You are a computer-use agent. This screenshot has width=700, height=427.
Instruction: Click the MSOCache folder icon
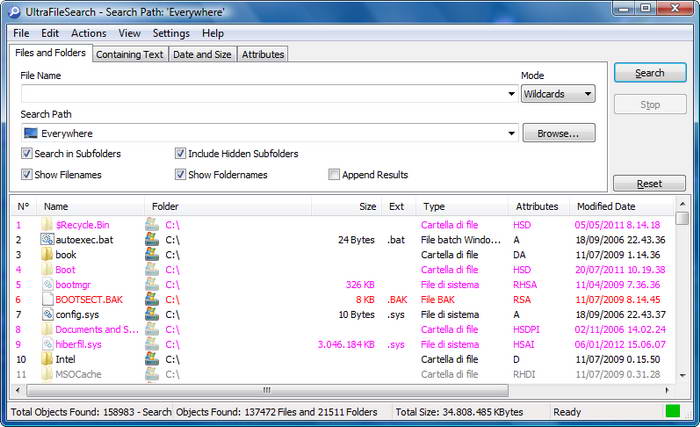(x=47, y=374)
